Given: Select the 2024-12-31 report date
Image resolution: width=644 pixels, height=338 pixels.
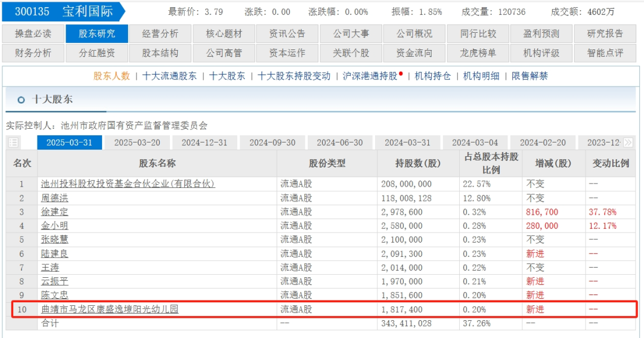Looking at the screenshot, I should pos(205,142).
